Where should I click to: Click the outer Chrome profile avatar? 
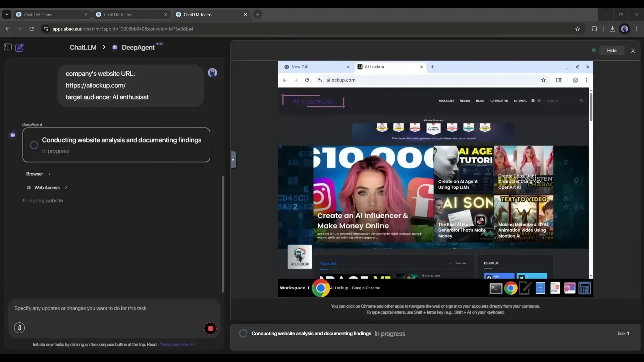pyautogui.click(x=624, y=29)
